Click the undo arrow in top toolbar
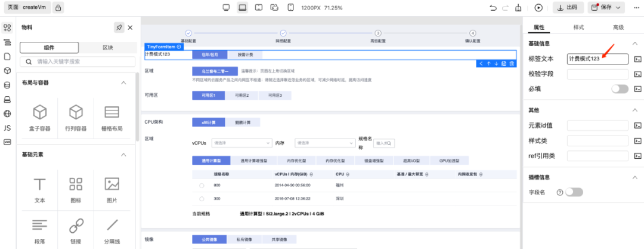Viewport: 644px width, 249px height. click(x=493, y=8)
